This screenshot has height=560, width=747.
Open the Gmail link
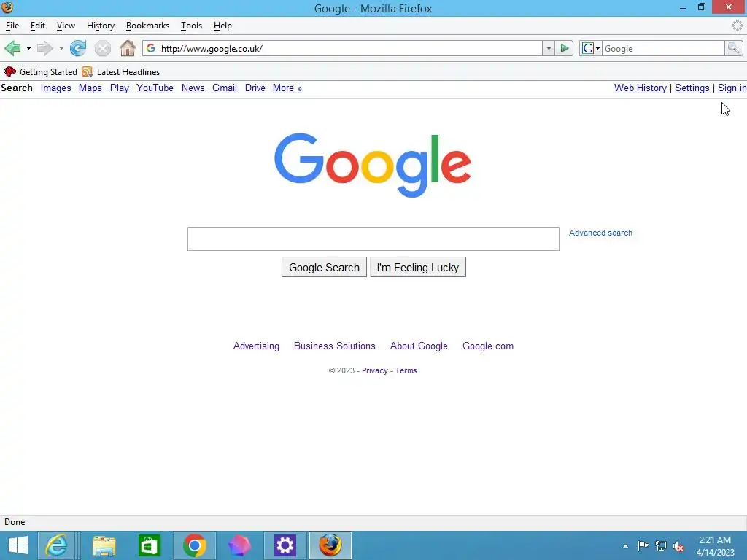225,88
